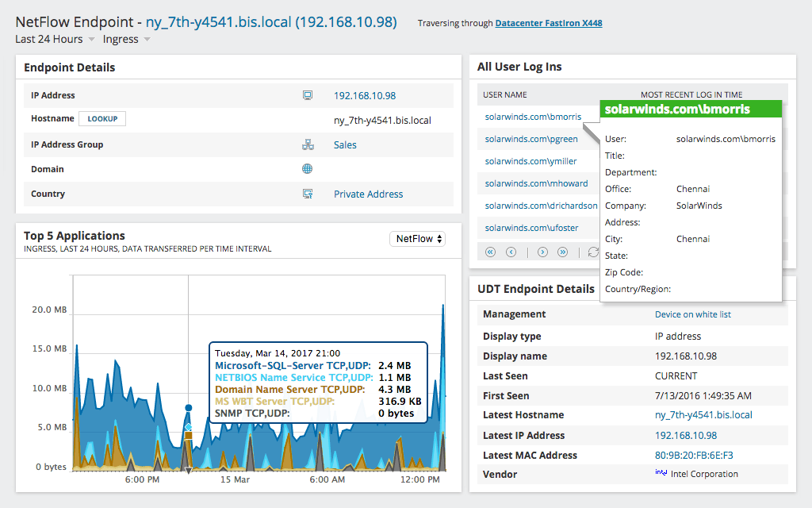Click the LOOKUP button for the hostname
This screenshot has width=812, height=508.
tap(102, 120)
